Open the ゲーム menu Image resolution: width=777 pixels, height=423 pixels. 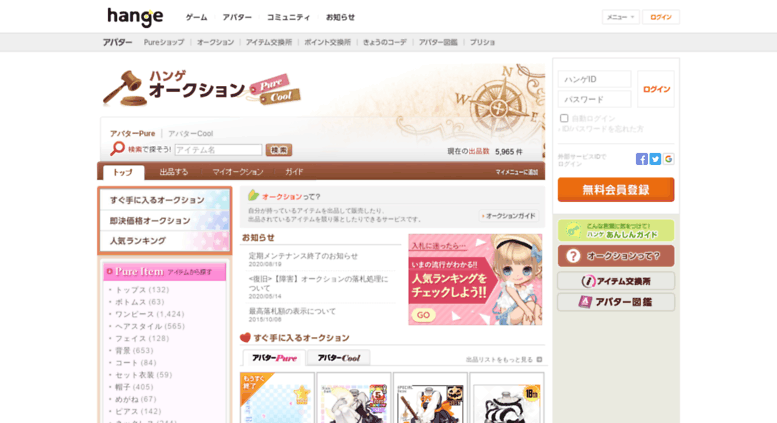click(196, 17)
